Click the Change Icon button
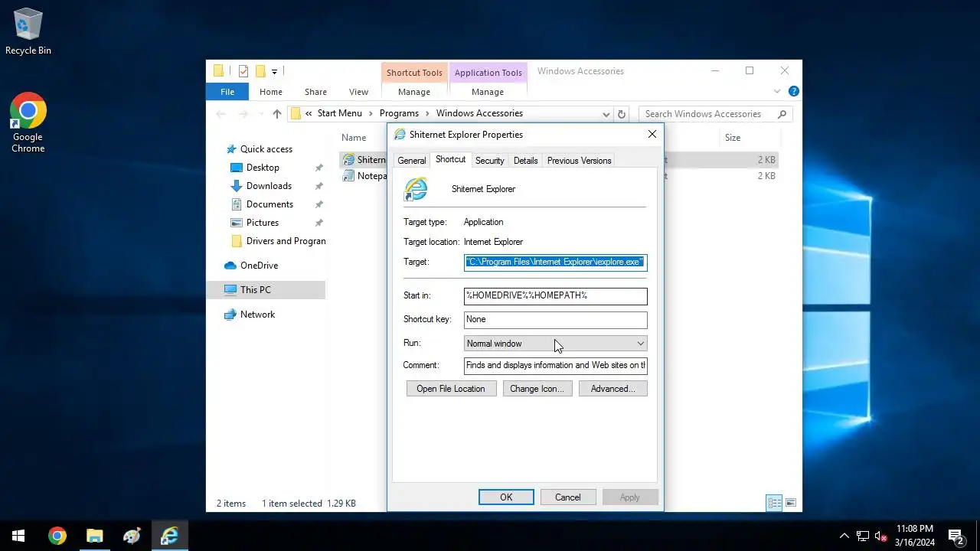The width and height of the screenshot is (980, 551). (x=537, y=389)
